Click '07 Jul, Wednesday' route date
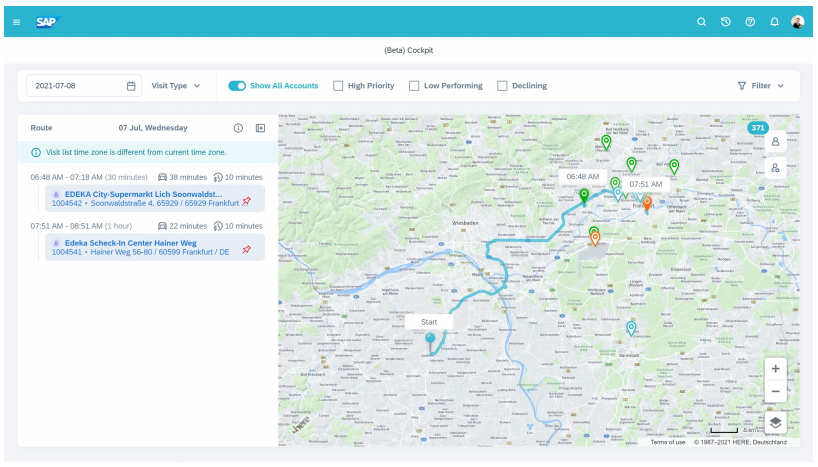The image size is (818, 467). tap(153, 128)
